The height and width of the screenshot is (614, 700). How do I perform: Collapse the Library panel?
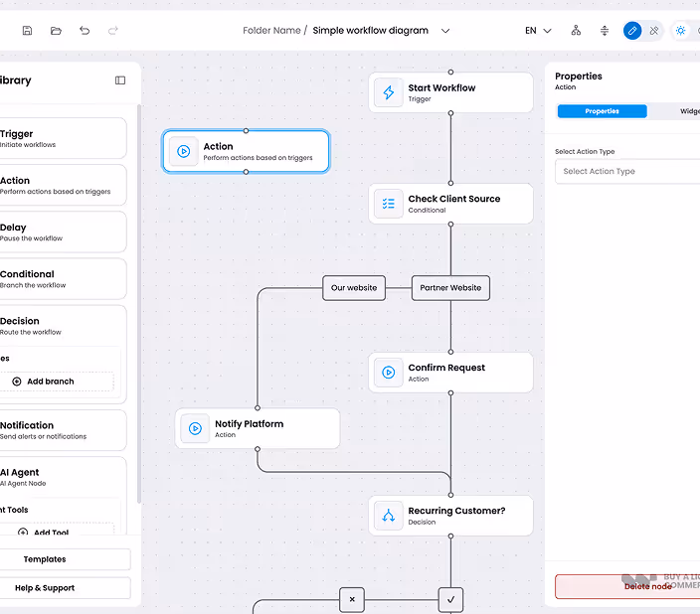click(120, 80)
